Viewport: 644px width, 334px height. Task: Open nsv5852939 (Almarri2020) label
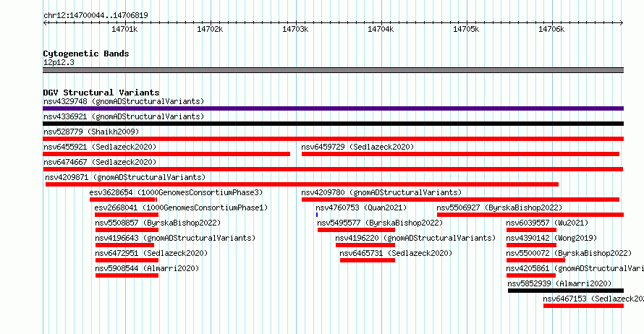(559, 283)
